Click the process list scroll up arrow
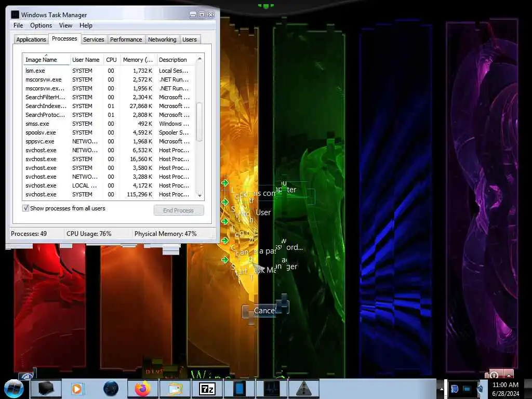This screenshot has height=399, width=532. click(199, 59)
